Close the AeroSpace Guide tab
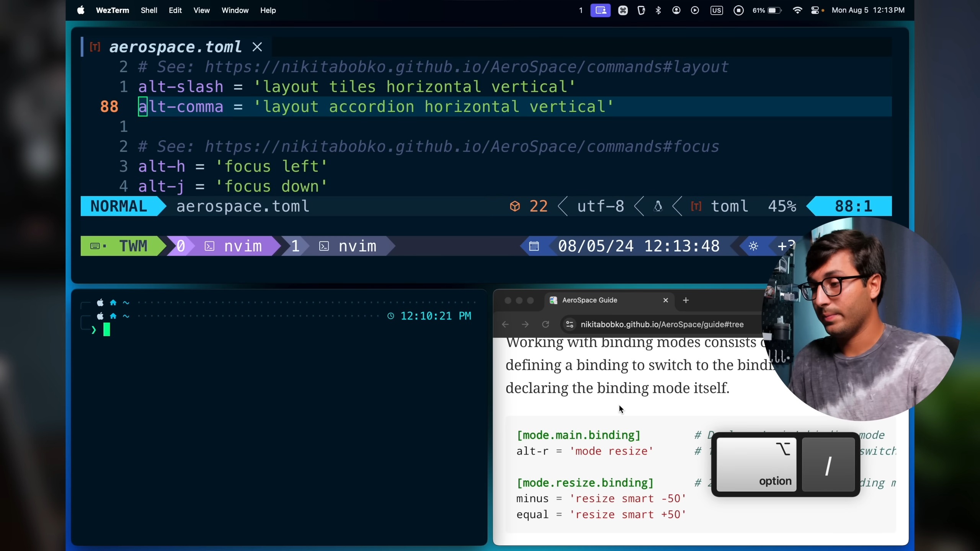Image resolution: width=980 pixels, height=551 pixels. pos(666,300)
